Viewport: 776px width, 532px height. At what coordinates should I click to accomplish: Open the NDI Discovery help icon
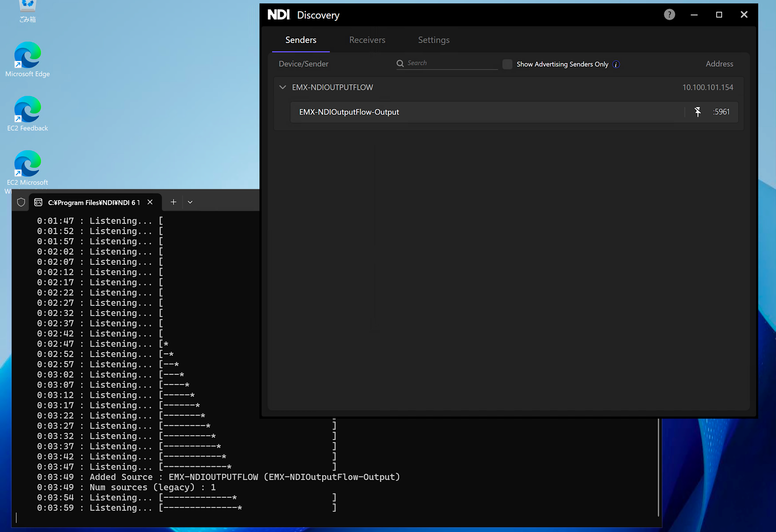(x=669, y=15)
